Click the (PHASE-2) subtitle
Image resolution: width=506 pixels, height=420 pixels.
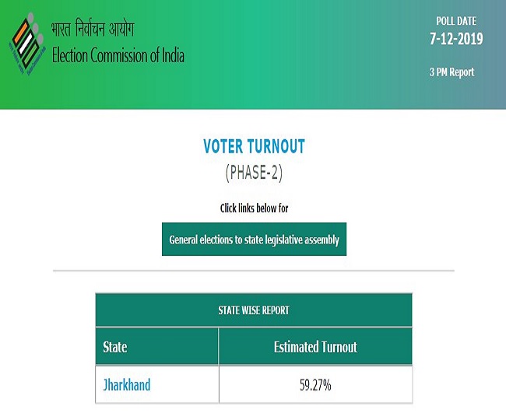(x=254, y=173)
